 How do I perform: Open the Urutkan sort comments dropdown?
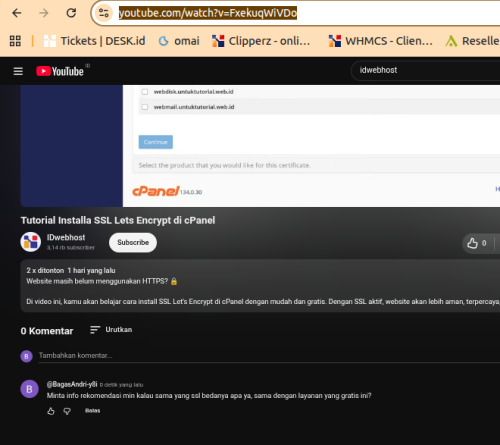111,330
